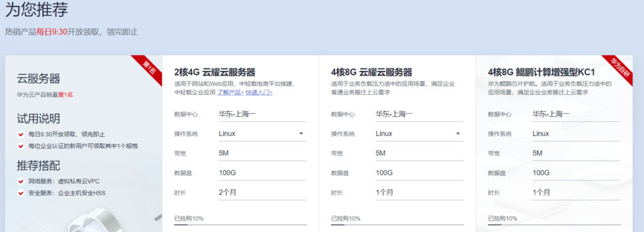Open 操作系统 dropdown in 4核8G 云耀云服务器 card
Screen dimensions: 644x232
point(419,134)
